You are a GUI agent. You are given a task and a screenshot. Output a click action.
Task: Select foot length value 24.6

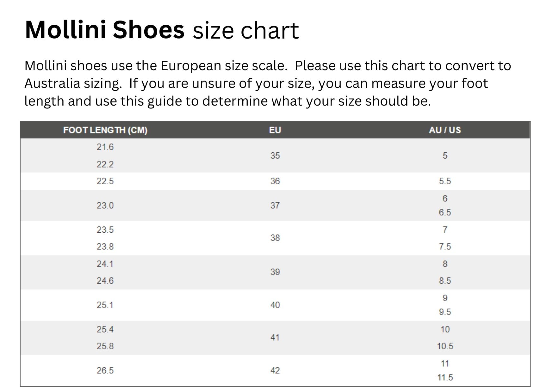[105, 281]
